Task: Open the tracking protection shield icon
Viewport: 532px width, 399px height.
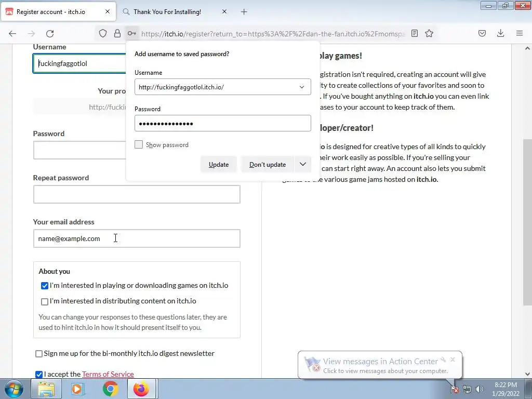Action: [103, 33]
